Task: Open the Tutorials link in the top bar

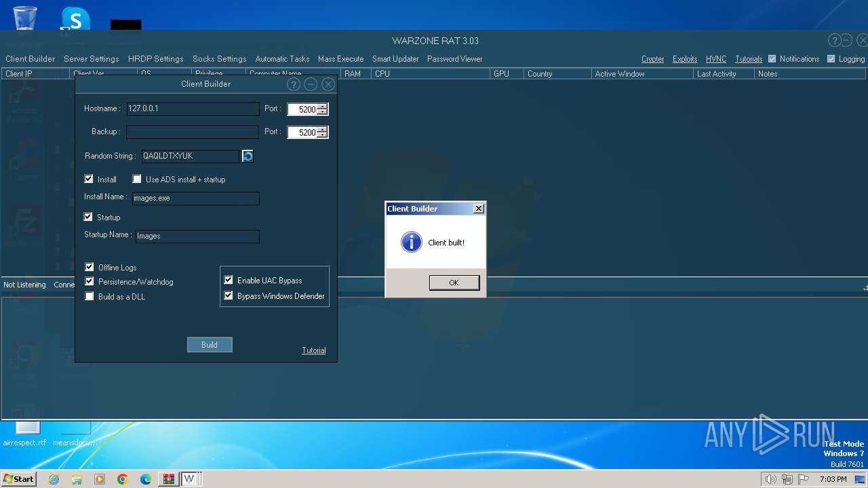Action: (x=749, y=59)
